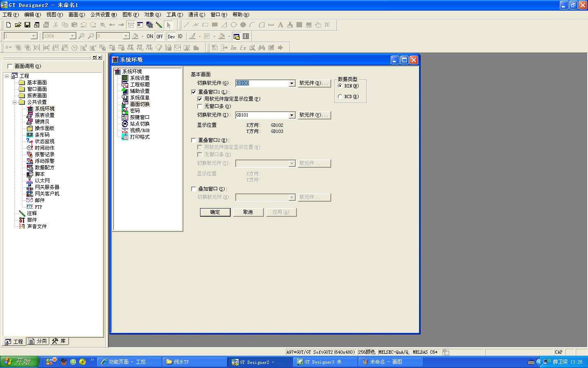The width and height of the screenshot is (588, 368).
Task: Uncheck the 重叠窗口1 checkbox
Action: (x=194, y=92)
